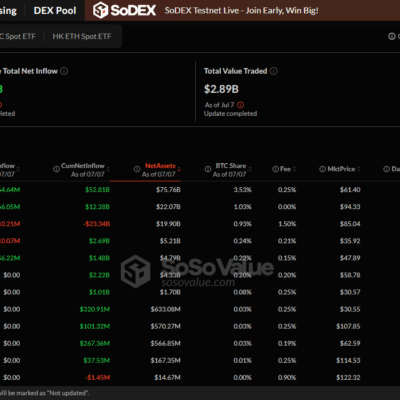Click red alert icon next to As of Jul 7
Image resolution: width=400 pixels, height=400 pixels.
coord(240,105)
